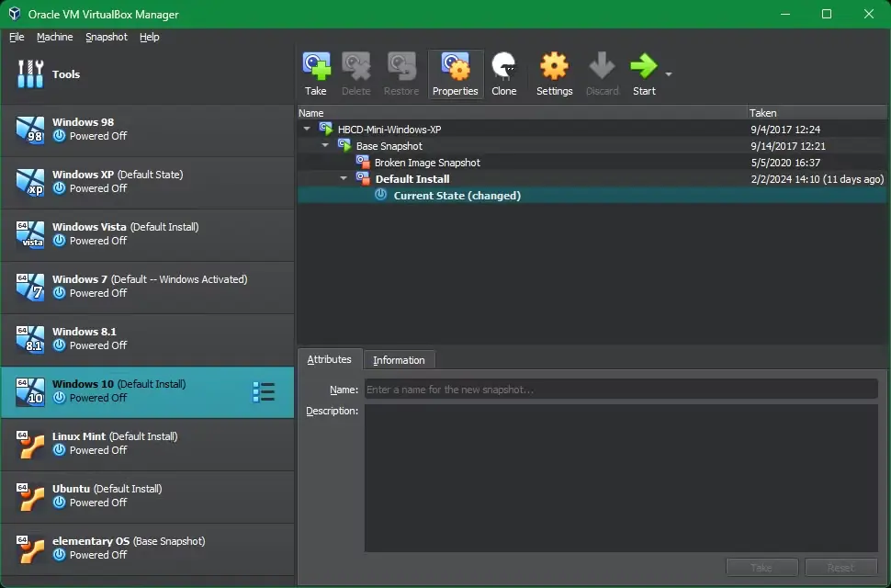Click the Windows Vista (Default Install) label

coord(126,227)
